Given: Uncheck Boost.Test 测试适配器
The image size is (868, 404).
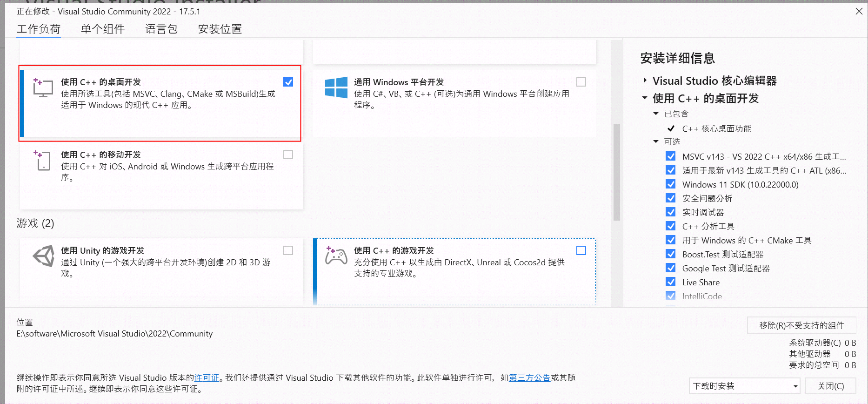Looking at the screenshot, I should tap(671, 254).
